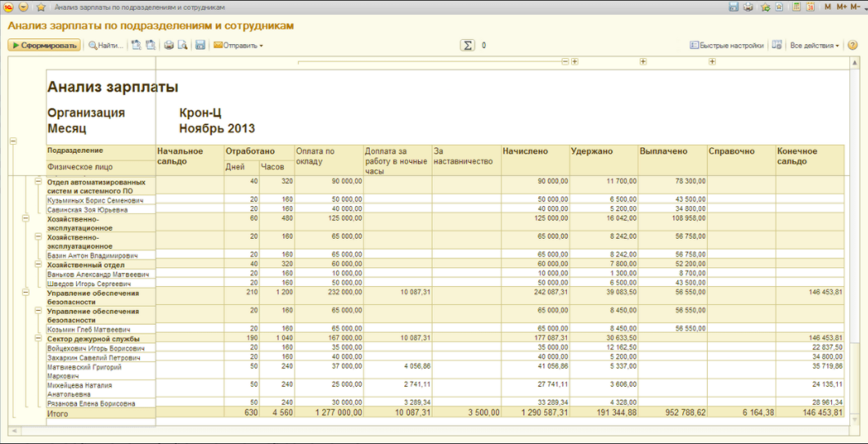Collapse Сектор дежурной службы group
Screen dimensions: 868x444
pos(38,337)
